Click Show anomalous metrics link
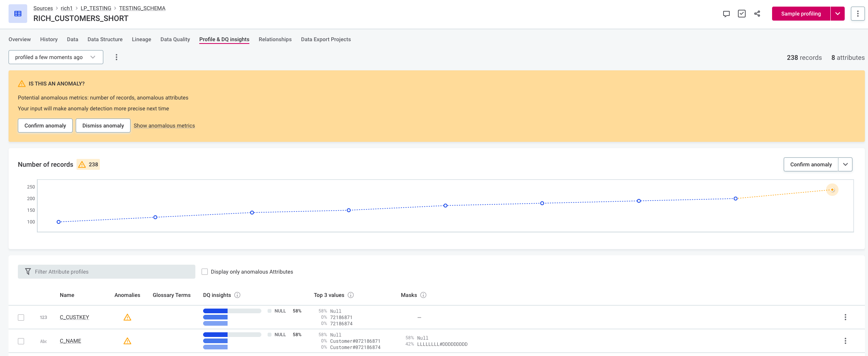Screen dimensions: 868x356 click(x=164, y=126)
